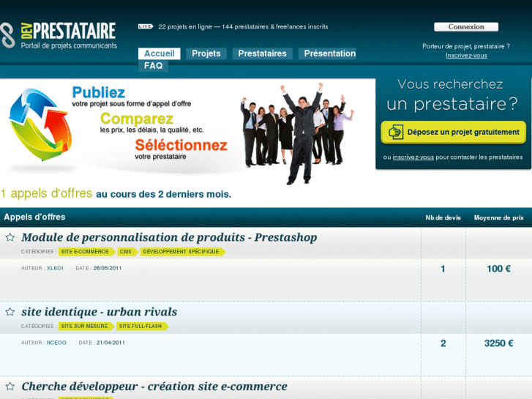The height and width of the screenshot is (399, 532).
Task: Click the Nb de devis column header
Action: 443,217
